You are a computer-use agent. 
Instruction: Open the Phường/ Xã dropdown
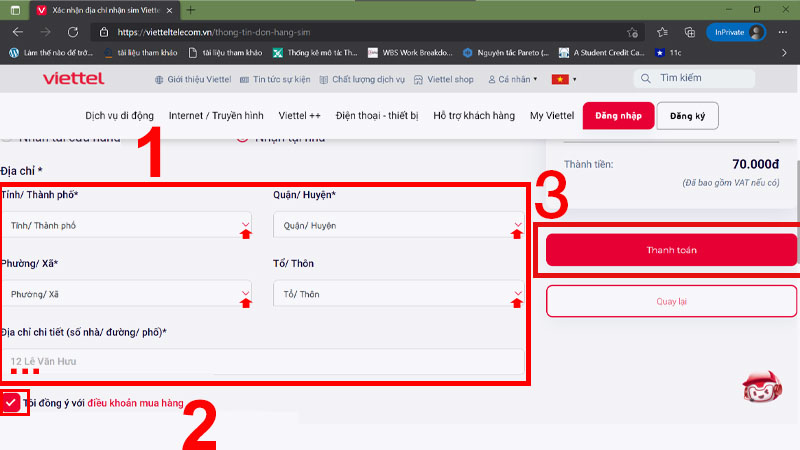click(x=127, y=294)
